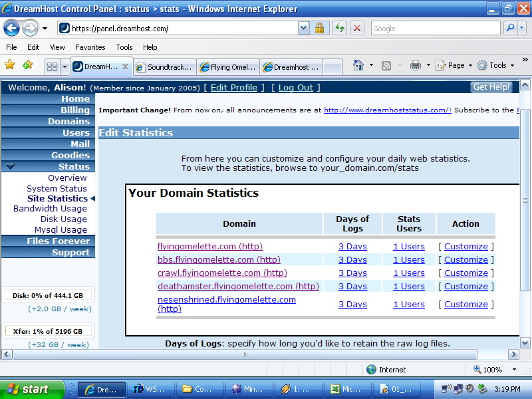
Task: Open the Favorites menu
Action: [x=90, y=47]
